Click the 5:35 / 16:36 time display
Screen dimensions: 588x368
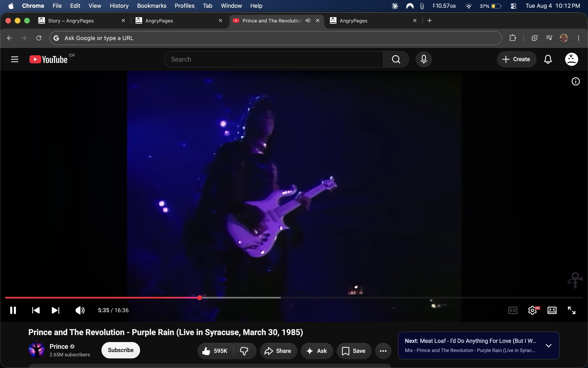coord(113,310)
